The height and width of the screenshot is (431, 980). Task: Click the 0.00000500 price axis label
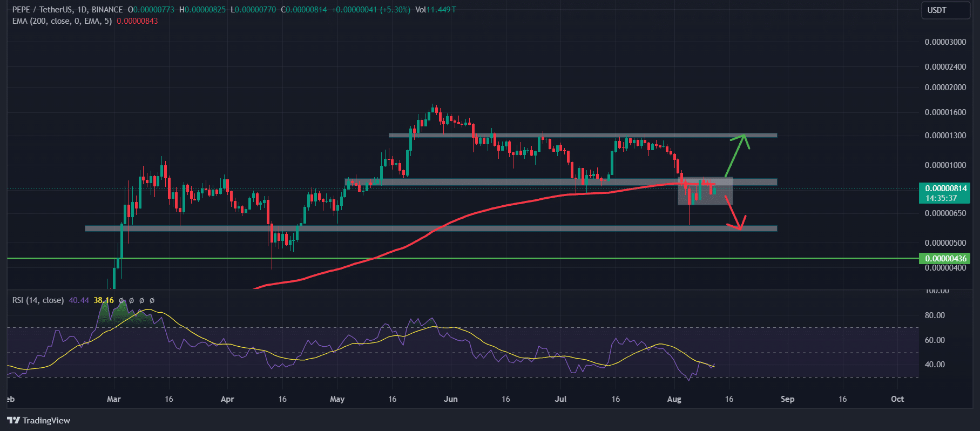tap(945, 243)
